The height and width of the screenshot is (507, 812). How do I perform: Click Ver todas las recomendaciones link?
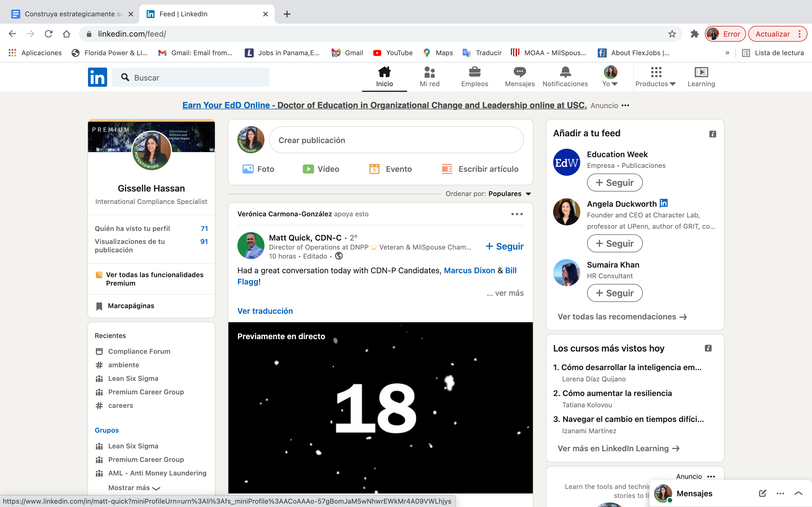coord(622,317)
